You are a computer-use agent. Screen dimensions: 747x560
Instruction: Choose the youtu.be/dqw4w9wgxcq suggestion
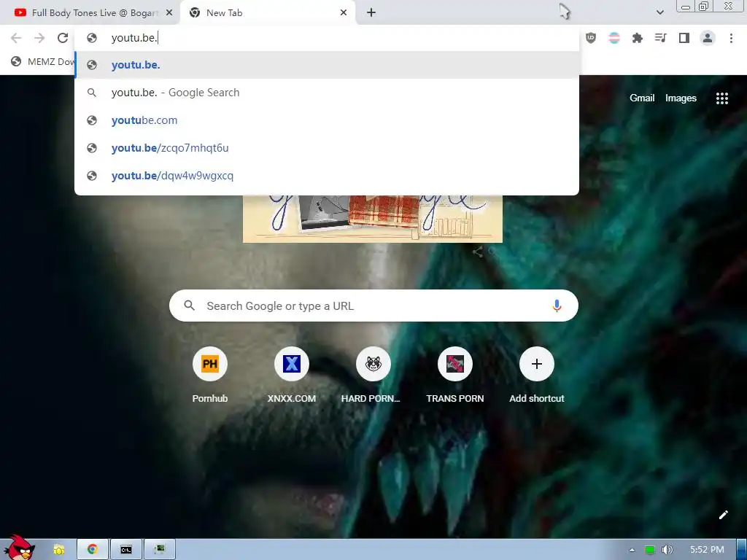pyautogui.click(x=327, y=176)
